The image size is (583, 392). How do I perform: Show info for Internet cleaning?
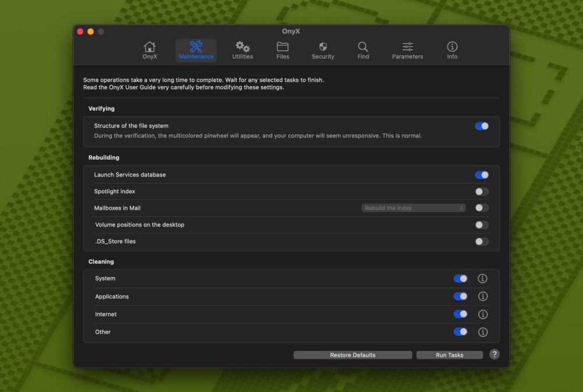click(483, 315)
